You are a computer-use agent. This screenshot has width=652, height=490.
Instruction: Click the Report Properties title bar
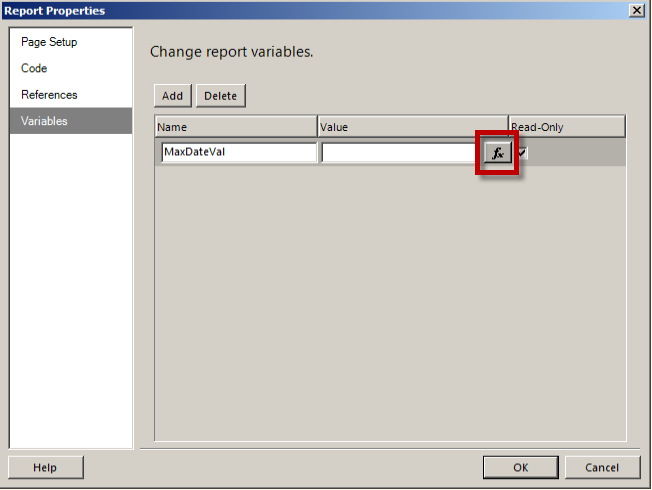[300, 10]
